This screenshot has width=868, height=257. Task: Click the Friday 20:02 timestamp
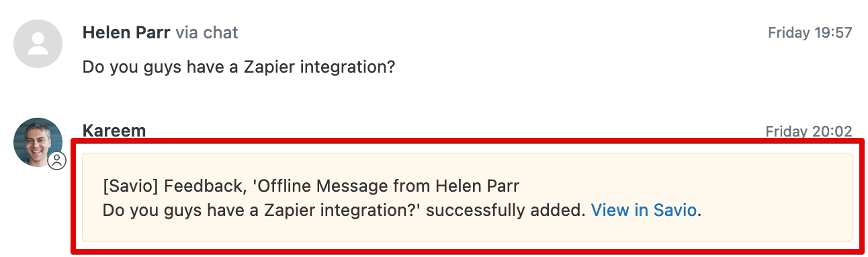tap(809, 131)
